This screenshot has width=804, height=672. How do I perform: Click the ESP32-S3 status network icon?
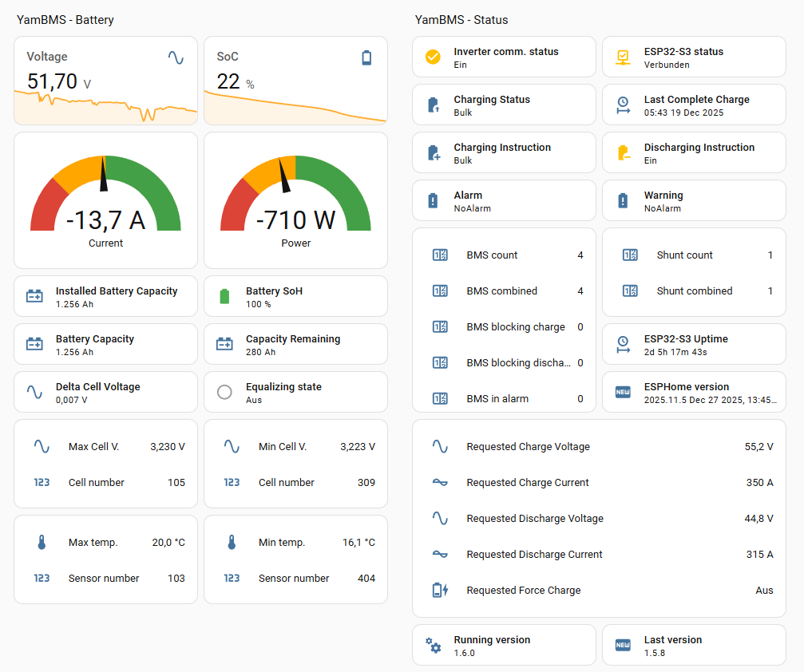pyautogui.click(x=623, y=57)
